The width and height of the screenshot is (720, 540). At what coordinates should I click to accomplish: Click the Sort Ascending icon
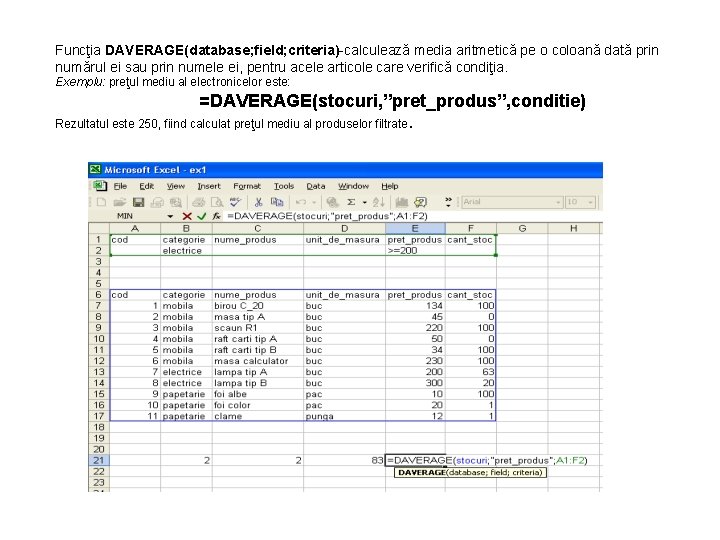(x=378, y=202)
